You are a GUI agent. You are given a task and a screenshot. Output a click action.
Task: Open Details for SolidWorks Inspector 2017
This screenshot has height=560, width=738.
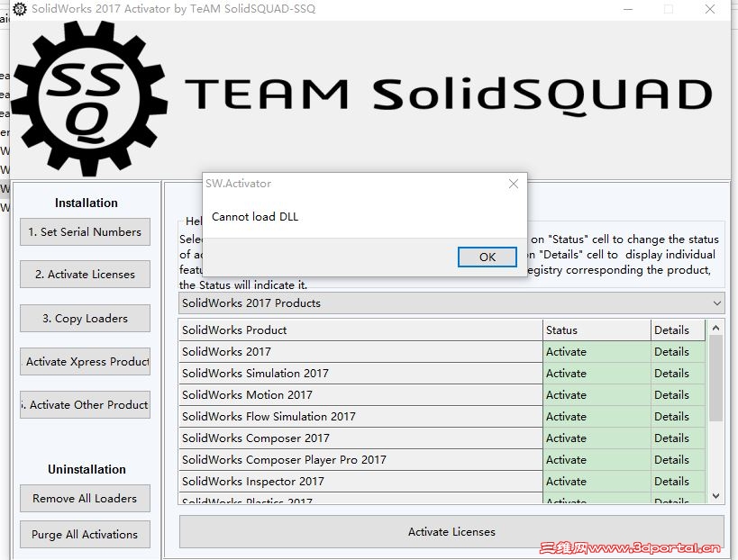(679, 482)
